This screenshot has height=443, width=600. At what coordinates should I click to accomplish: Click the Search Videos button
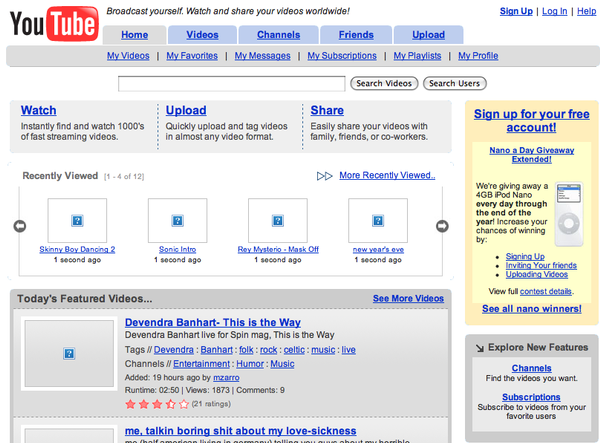(x=384, y=83)
